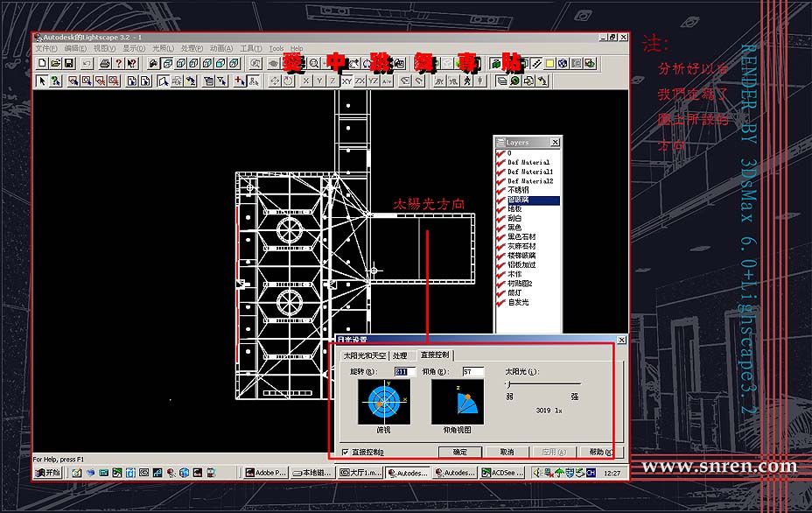Select the YZ plane toolbar button
This screenshot has height=513, width=812.
(373, 81)
